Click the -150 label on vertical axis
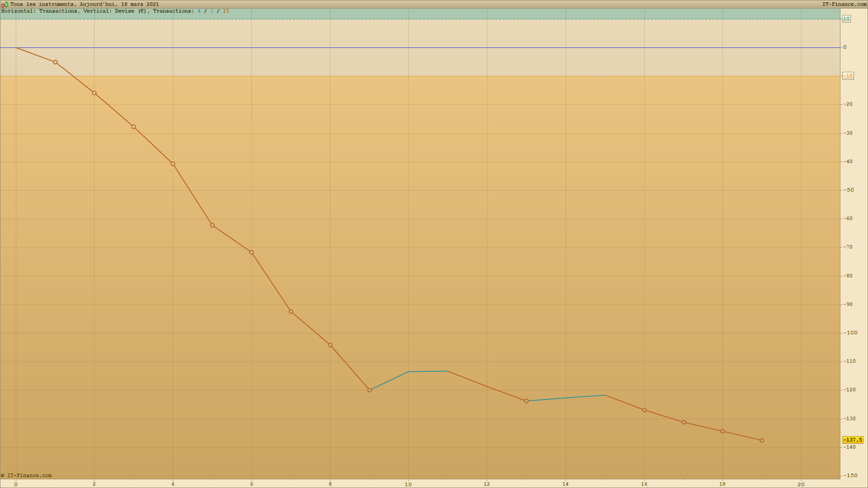 click(850, 475)
